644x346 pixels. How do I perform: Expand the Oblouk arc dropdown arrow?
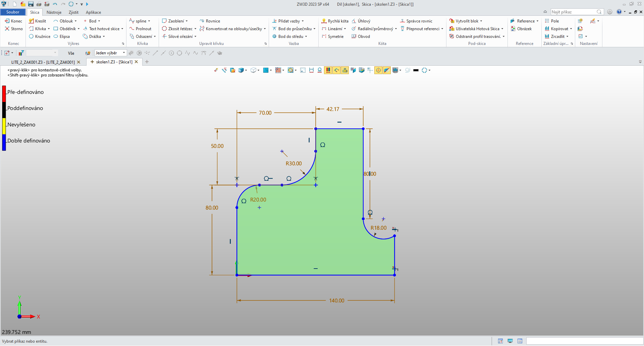pyautogui.click(x=75, y=21)
